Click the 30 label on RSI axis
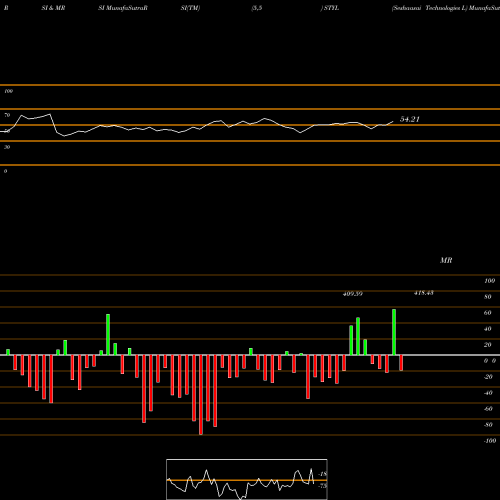500x500 pixels. 7,147
